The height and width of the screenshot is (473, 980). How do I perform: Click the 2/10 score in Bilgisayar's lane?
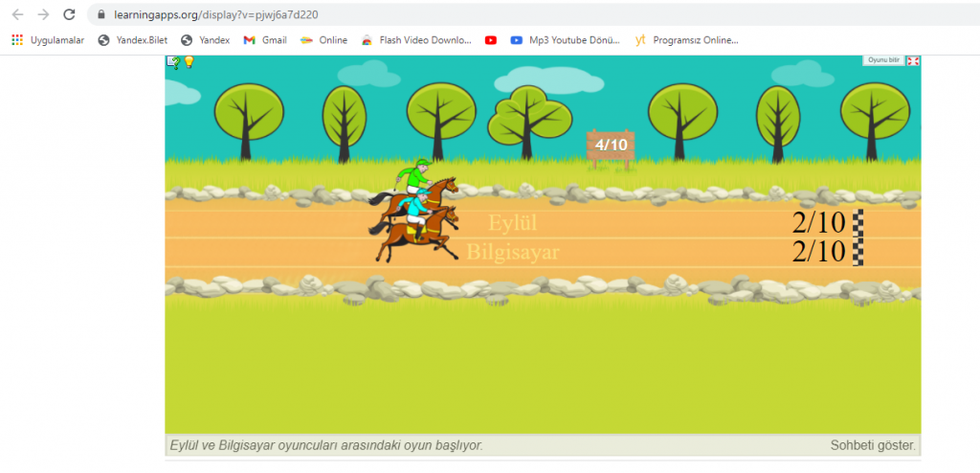[x=818, y=252]
